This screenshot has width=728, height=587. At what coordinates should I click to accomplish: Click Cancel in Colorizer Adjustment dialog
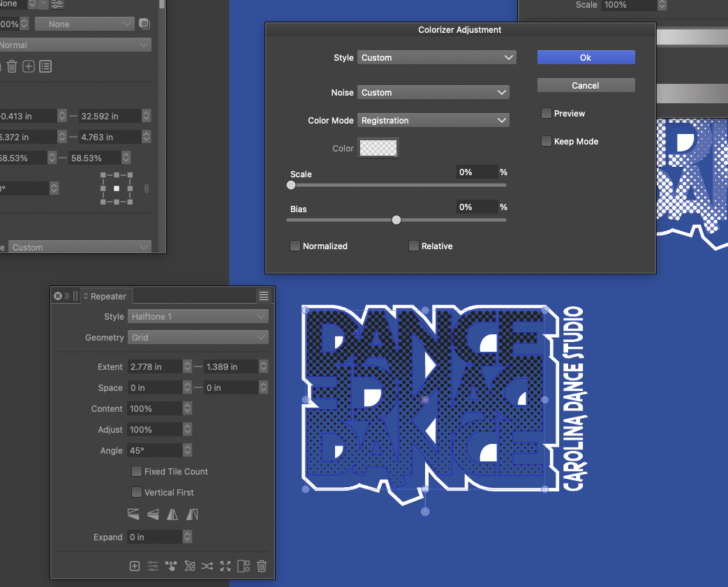586,85
